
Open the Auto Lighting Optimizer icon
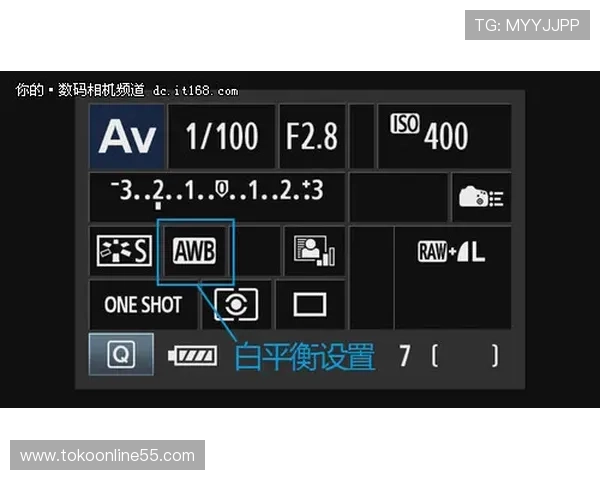(x=314, y=251)
